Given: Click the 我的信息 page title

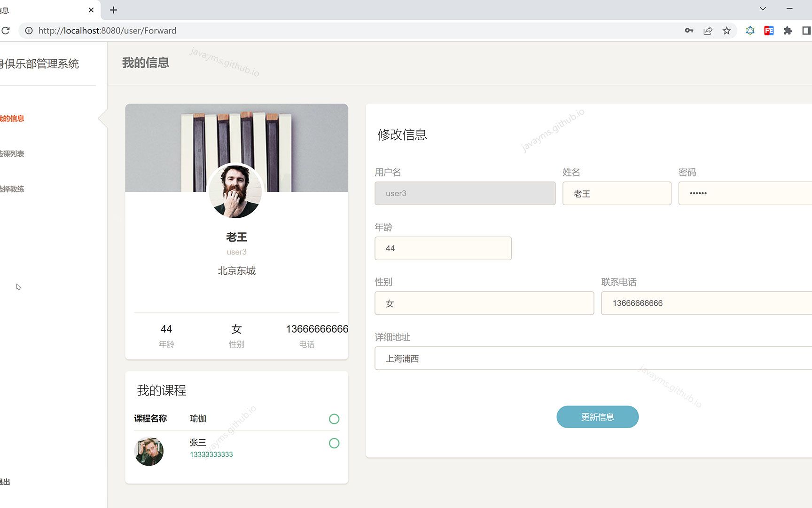Looking at the screenshot, I should [x=146, y=63].
